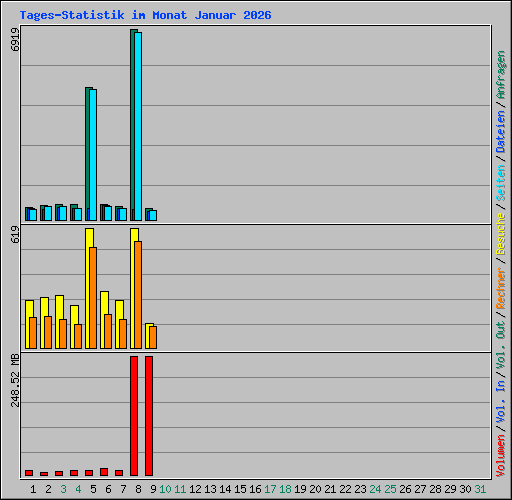Click the orange hosts bar for day 6
The image size is (512, 500).
tap(108, 331)
